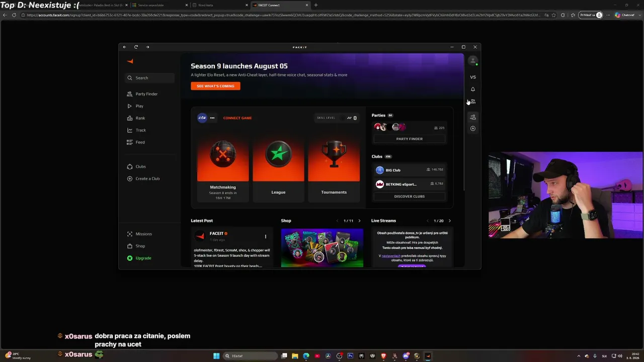Reload the FACEIT window
Image resolution: width=644 pixels, height=362 pixels.
coord(136,47)
